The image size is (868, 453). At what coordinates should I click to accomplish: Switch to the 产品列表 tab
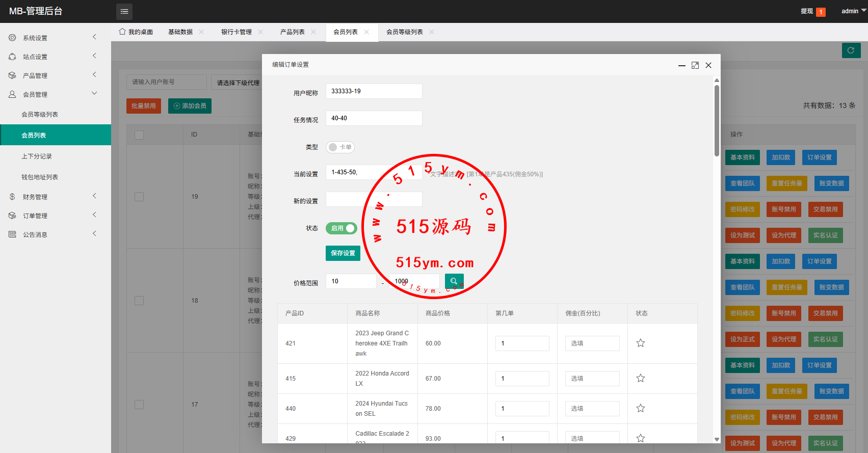(x=292, y=32)
